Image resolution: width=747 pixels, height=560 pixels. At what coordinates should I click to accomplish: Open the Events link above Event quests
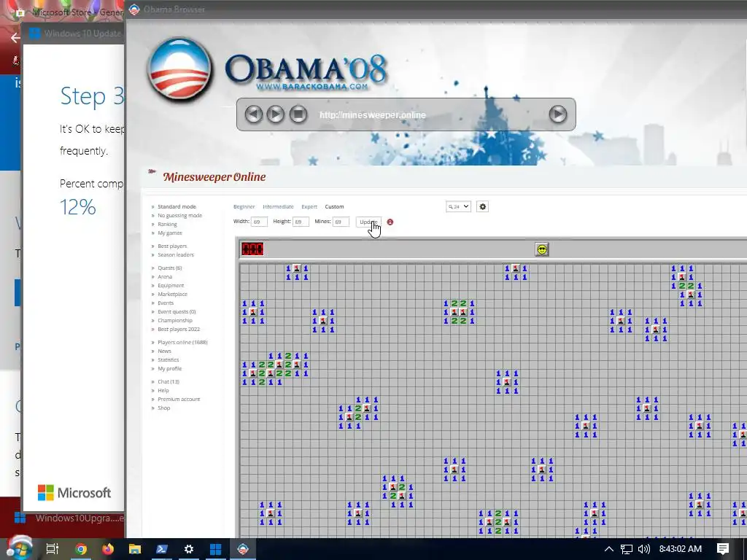pyautogui.click(x=166, y=303)
